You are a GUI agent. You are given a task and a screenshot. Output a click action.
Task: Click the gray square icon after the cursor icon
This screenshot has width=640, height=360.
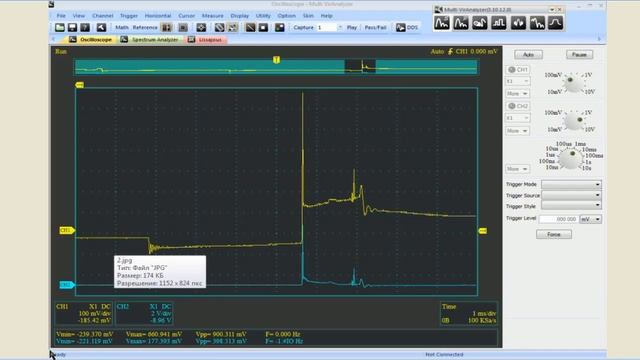coord(183,27)
